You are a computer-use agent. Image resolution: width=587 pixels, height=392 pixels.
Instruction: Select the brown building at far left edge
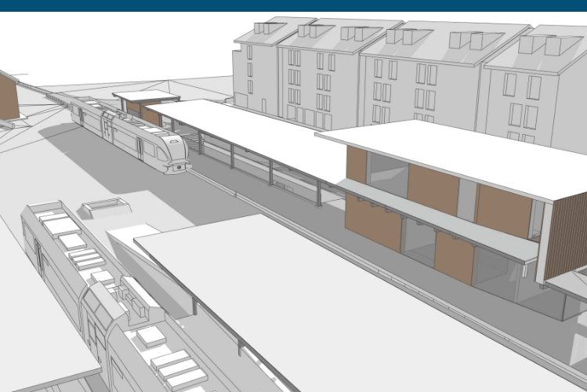(7, 96)
